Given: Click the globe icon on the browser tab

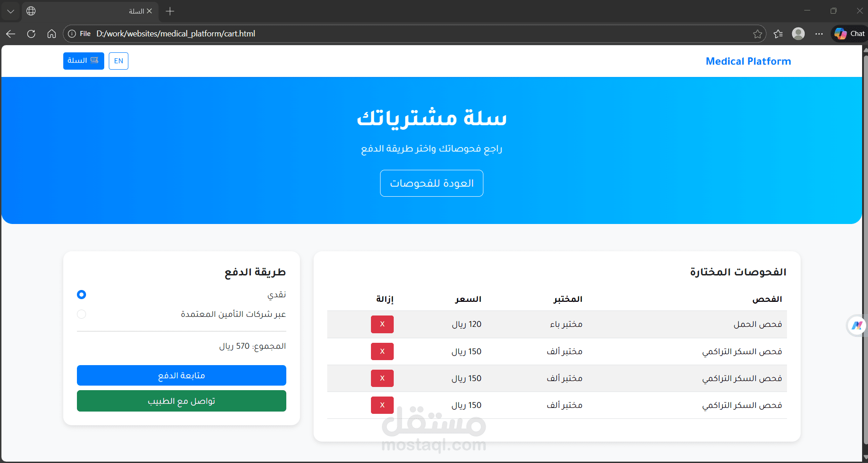Looking at the screenshot, I should point(30,11).
